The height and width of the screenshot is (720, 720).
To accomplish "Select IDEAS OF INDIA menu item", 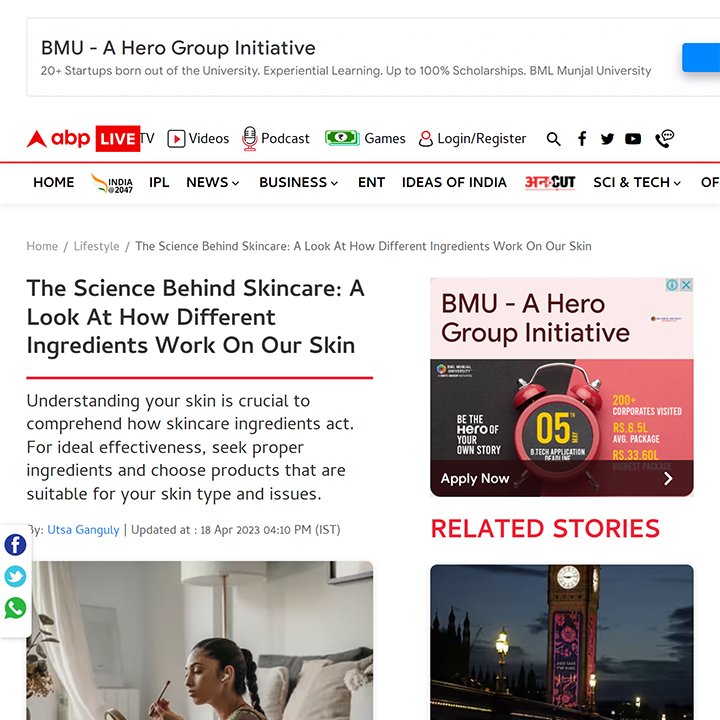I will [x=454, y=182].
